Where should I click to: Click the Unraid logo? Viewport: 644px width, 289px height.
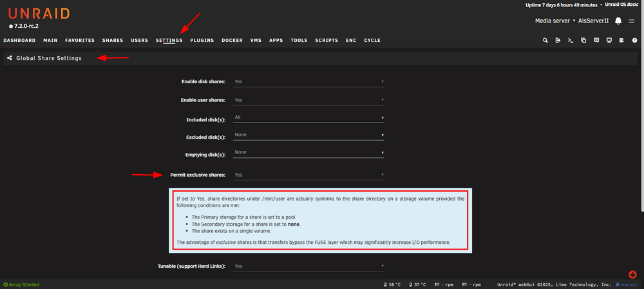click(x=39, y=14)
